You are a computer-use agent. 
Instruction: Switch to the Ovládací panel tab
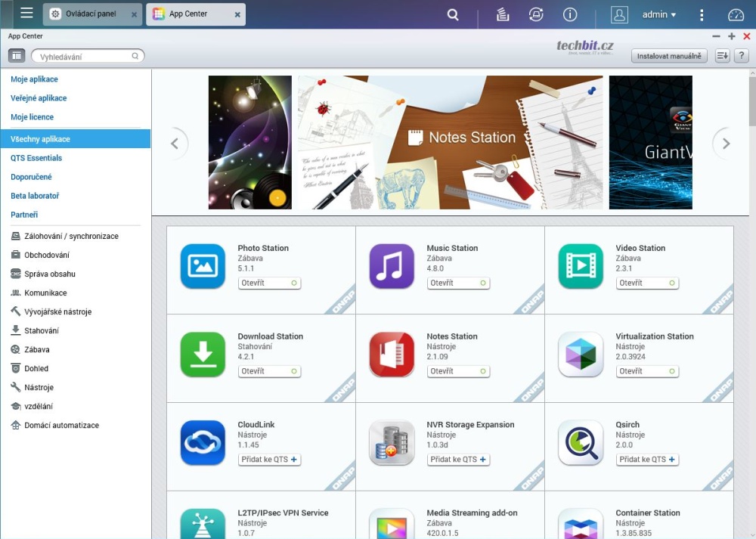[x=91, y=14]
